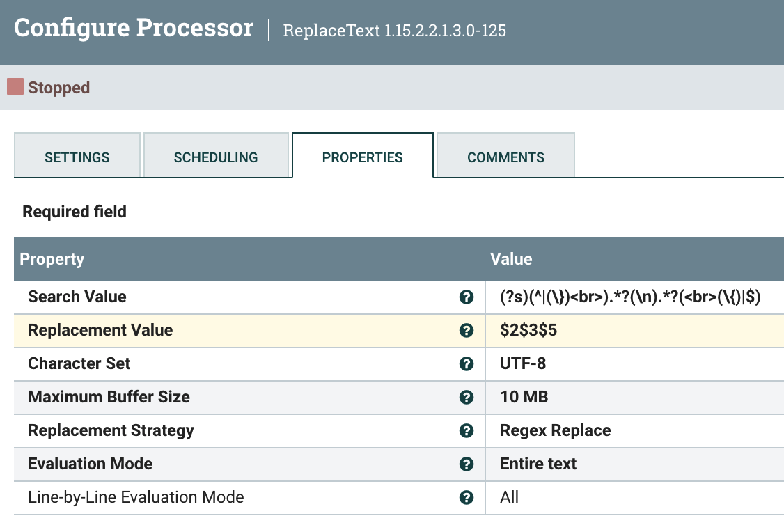Open help for Search Value property
Screen dimensions: 784x532
pos(466,297)
